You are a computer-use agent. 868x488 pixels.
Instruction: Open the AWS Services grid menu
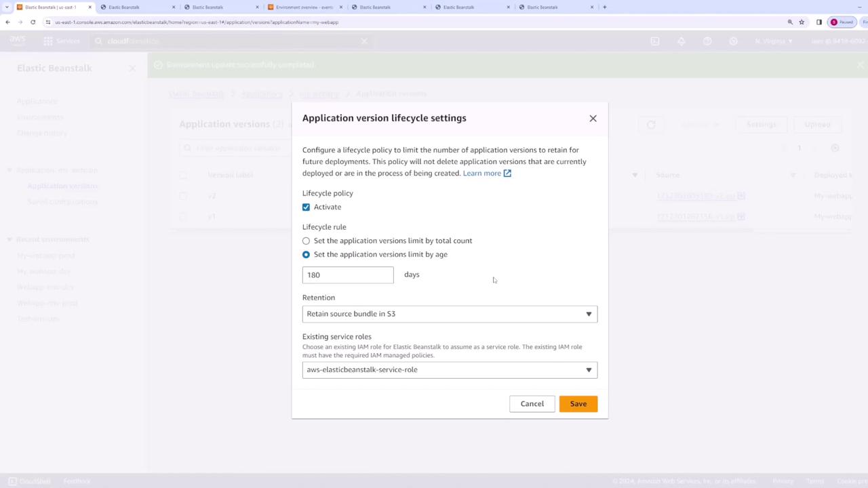48,41
